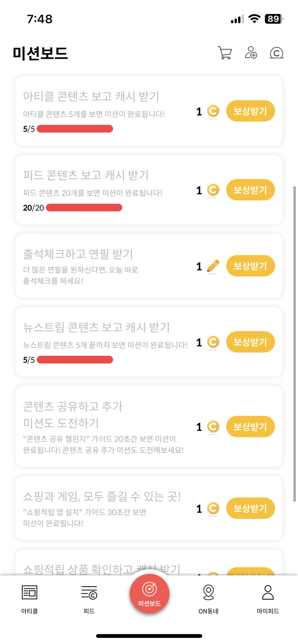The image size is (298, 644).
Task: Open the 쇼핑과 게임 mission card title
Action: point(102,496)
